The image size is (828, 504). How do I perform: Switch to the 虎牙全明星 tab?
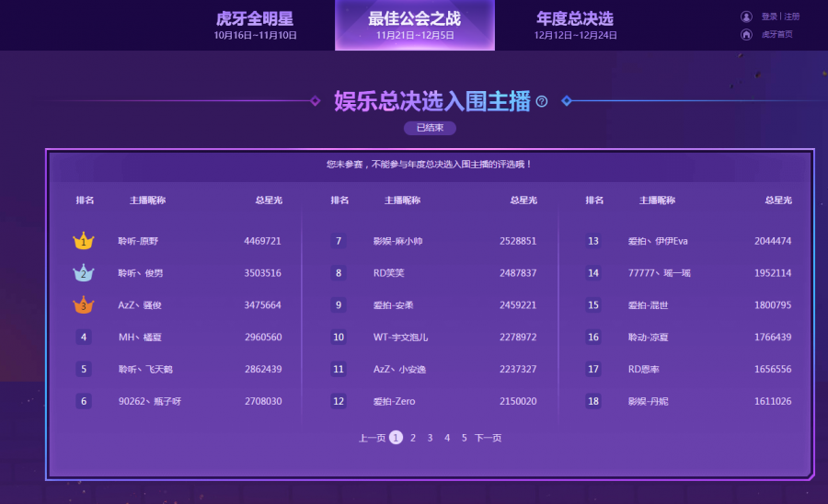point(255,25)
